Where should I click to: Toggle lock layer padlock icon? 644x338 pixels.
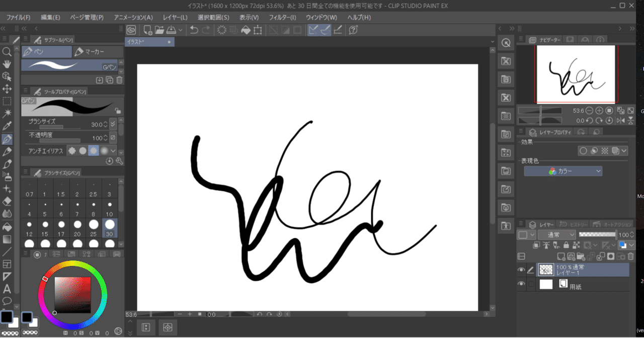(x=567, y=245)
